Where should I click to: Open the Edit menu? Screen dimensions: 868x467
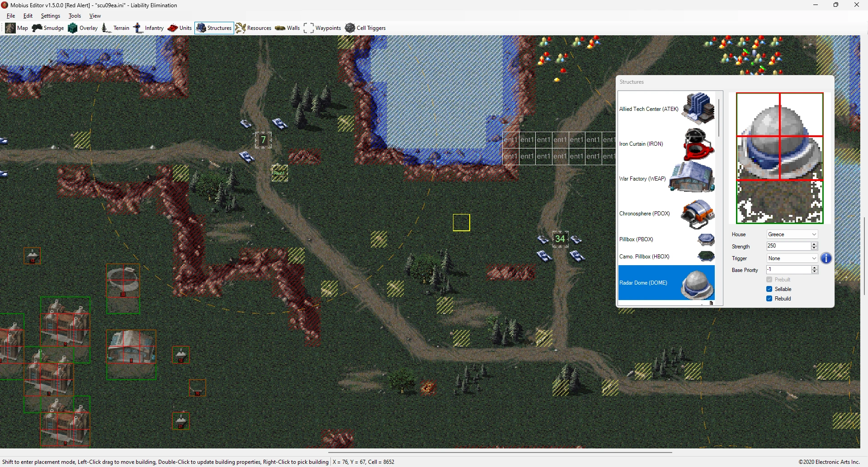coord(28,16)
